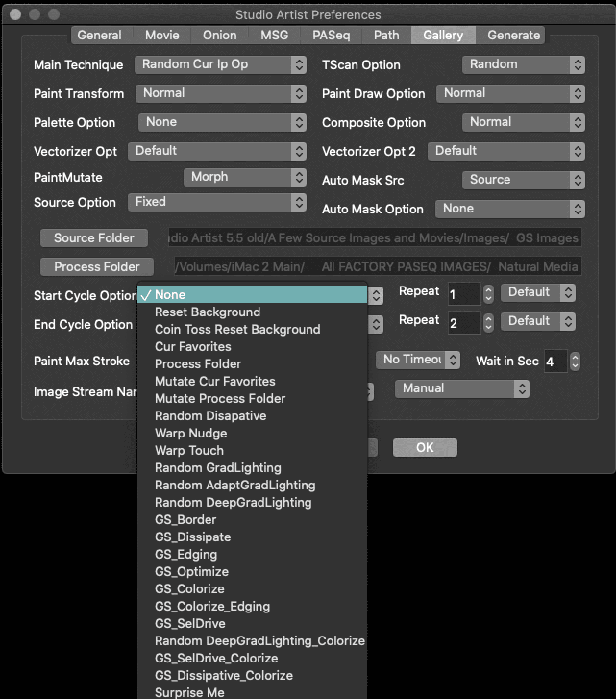Expand the Vectorizer Opt dropdown
The width and height of the screenshot is (616, 699).
click(217, 151)
